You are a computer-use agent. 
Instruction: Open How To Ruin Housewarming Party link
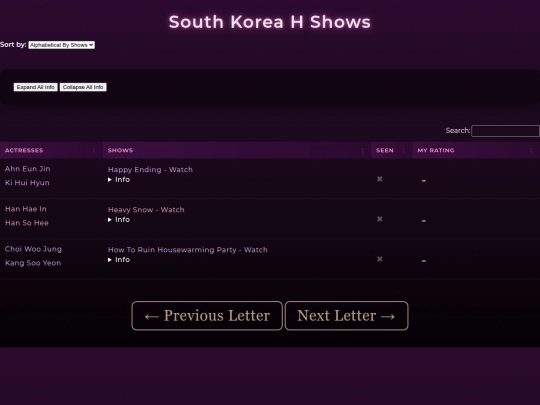click(188, 250)
